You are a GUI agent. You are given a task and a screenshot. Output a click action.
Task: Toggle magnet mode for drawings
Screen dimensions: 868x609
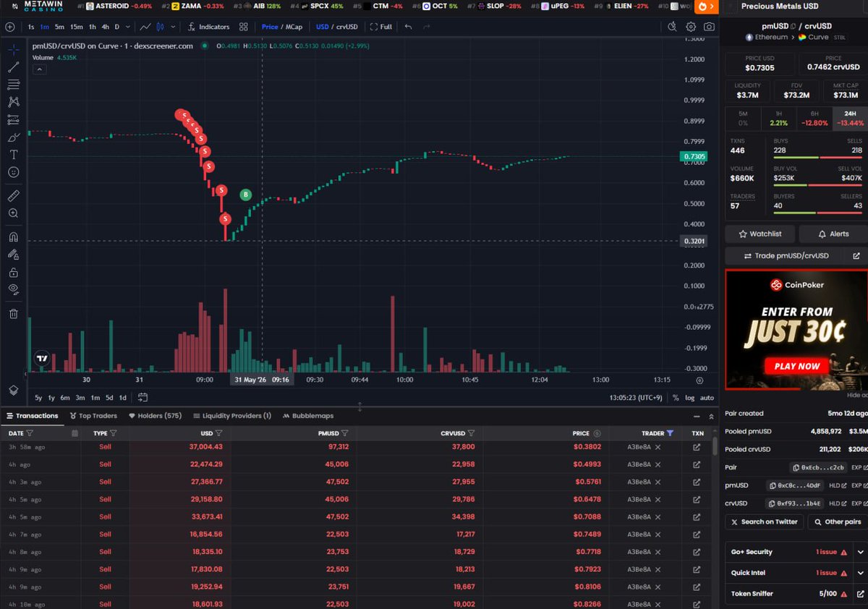click(x=13, y=237)
